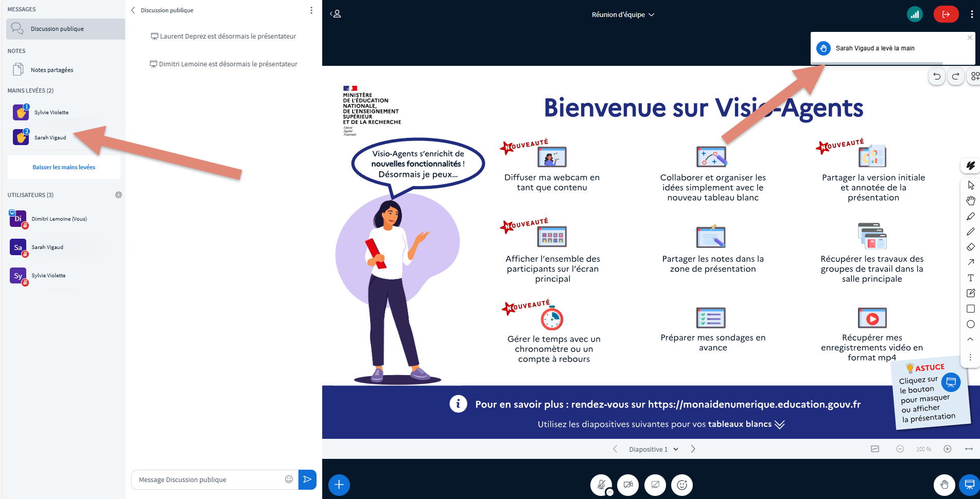Open Discussion publique in messages list

65,29
